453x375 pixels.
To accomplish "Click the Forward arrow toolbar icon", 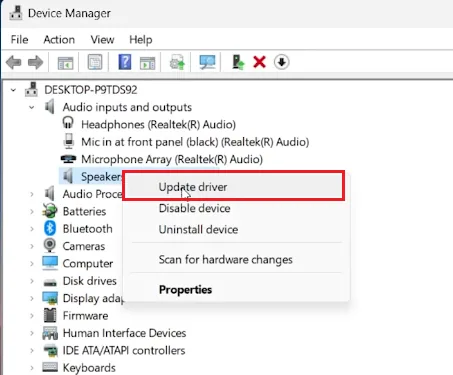I will [36, 62].
